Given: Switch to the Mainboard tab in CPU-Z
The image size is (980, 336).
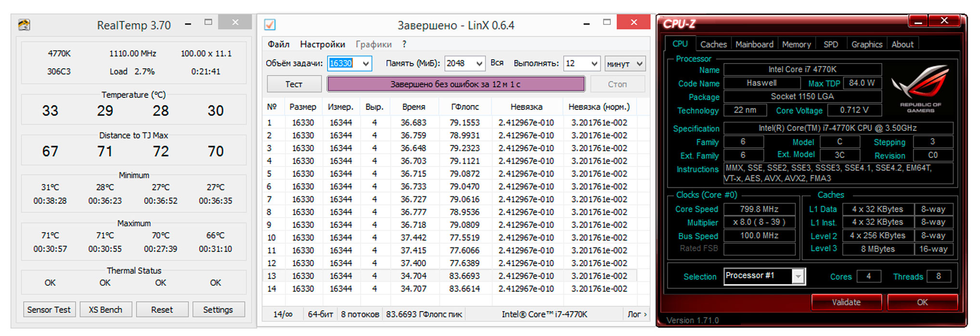Looking at the screenshot, I should pos(754,44).
